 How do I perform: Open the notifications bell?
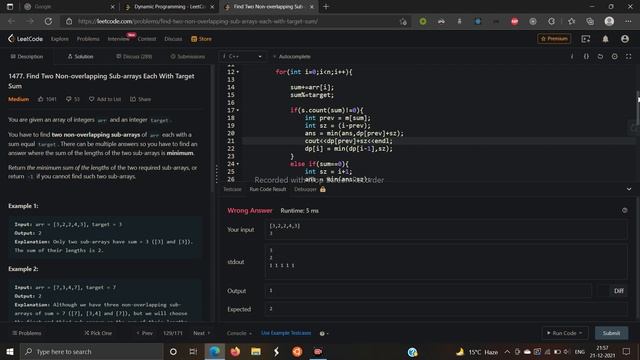click(605, 39)
